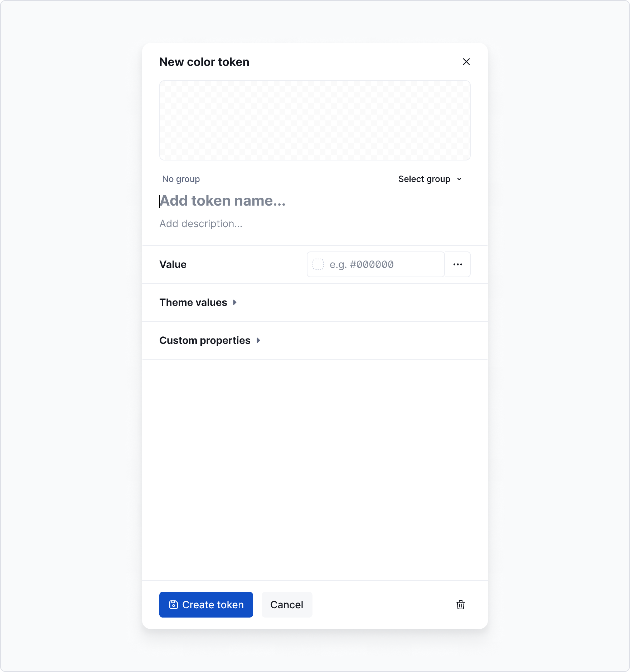Click the trash delete icon

(461, 605)
